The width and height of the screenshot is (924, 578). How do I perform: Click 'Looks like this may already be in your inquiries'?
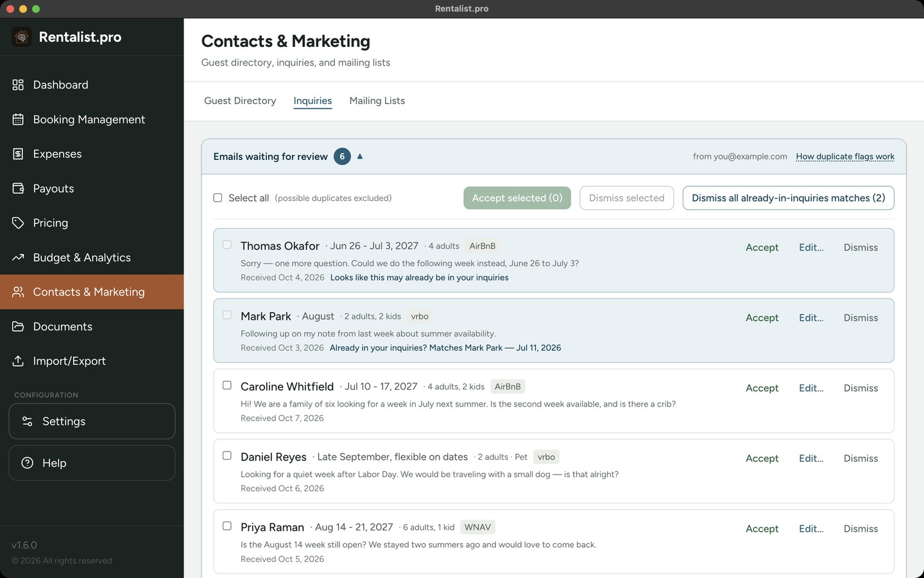coord(420,277)
